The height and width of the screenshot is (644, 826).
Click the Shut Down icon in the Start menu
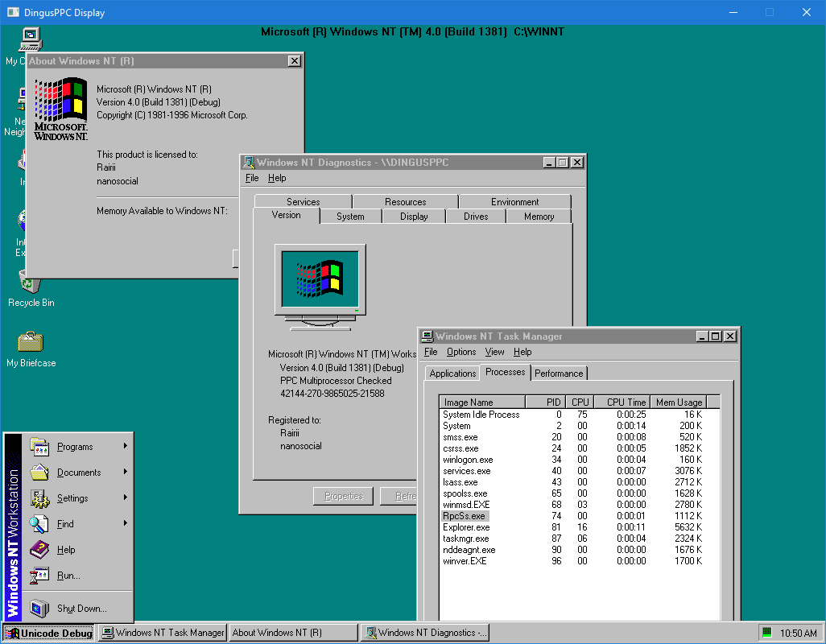[39, 609]
